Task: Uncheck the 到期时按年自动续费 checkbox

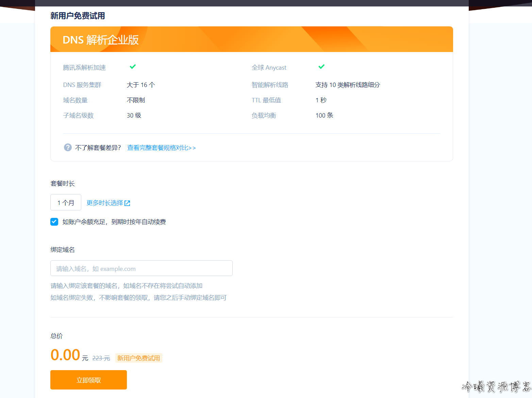Action: [54, 222]
